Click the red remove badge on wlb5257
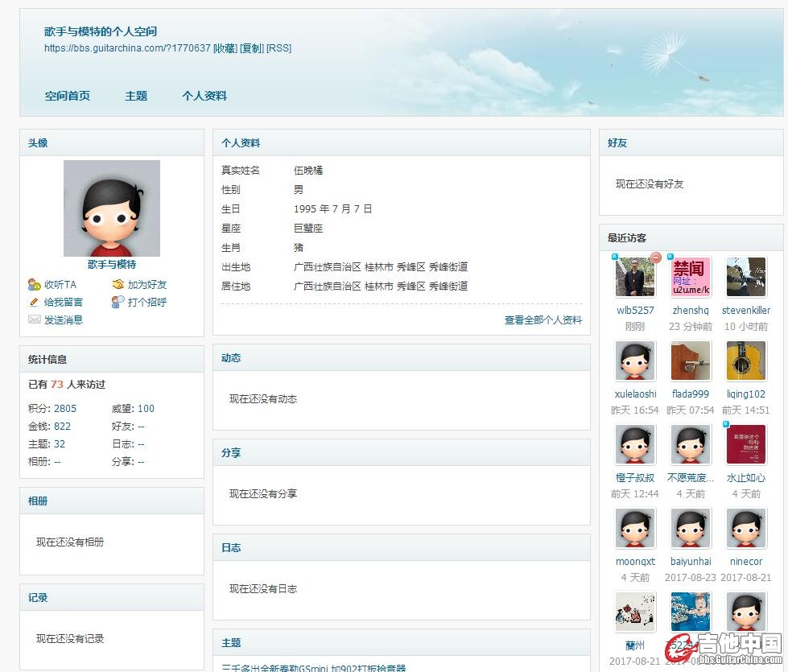This screenshot has width=788, height=672. click(x=655, y=258)
